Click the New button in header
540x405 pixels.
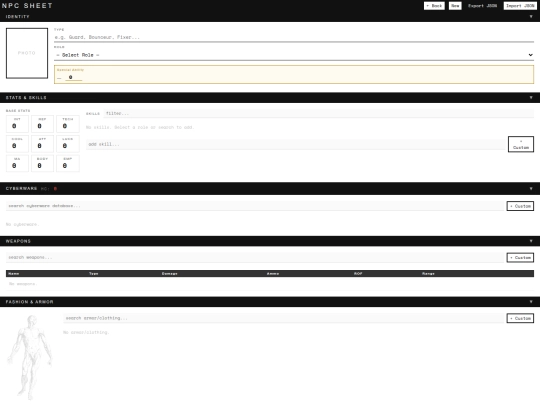pos(455,6)
